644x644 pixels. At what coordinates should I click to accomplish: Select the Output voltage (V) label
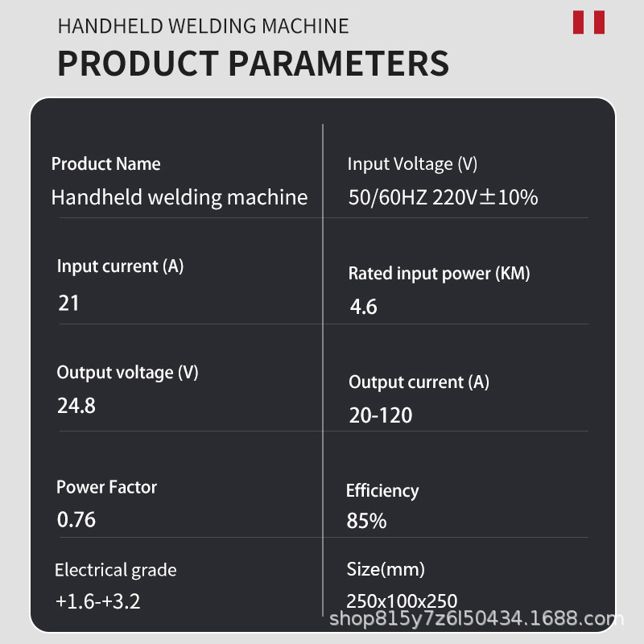point(127,373)
